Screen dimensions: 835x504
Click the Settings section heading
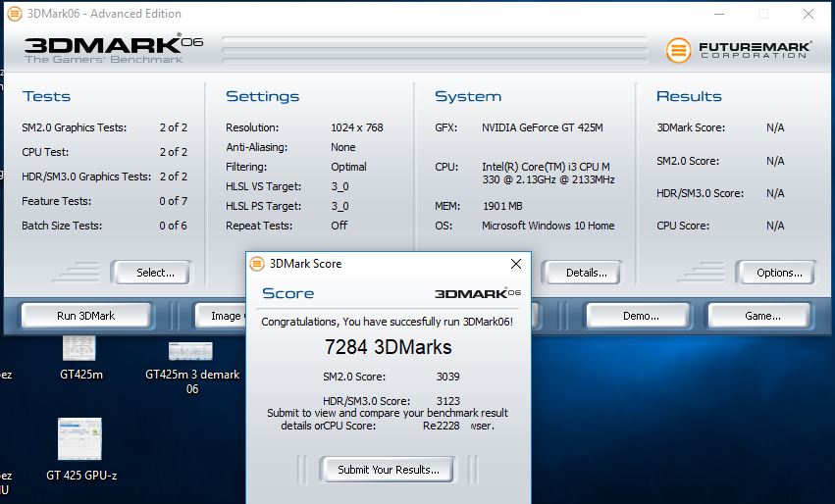263,96
